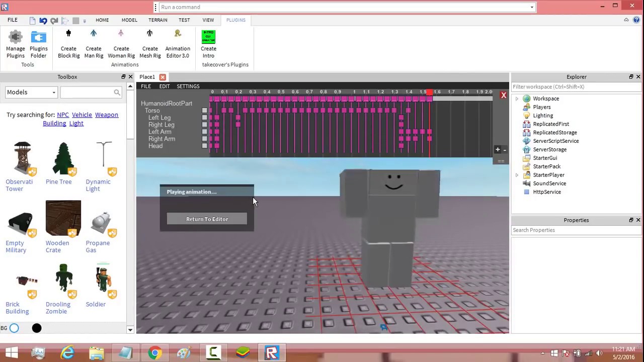
Task: Search toolbox for Weapon link
Action: click(107, 115)
